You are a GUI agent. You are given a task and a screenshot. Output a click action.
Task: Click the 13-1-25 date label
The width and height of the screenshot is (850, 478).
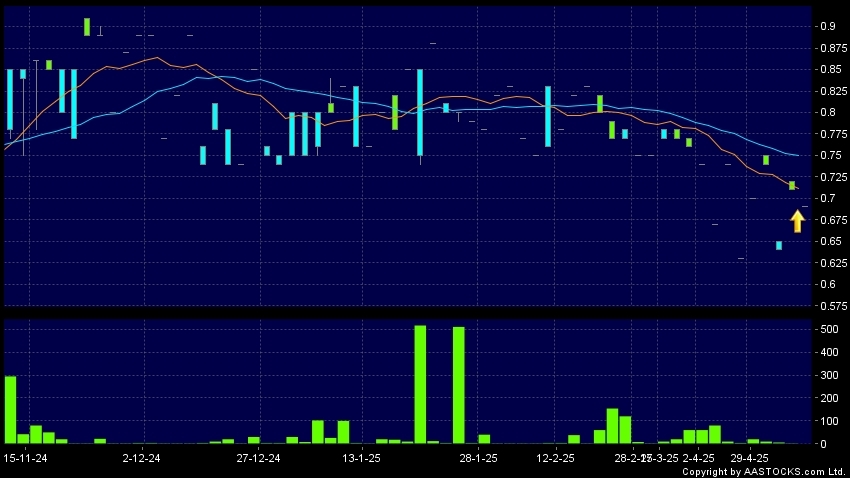pos(361,458)
